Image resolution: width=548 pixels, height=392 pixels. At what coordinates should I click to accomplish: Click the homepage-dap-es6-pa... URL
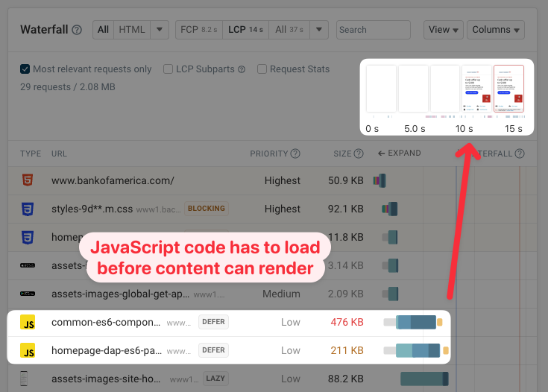[x=107, y=350]
